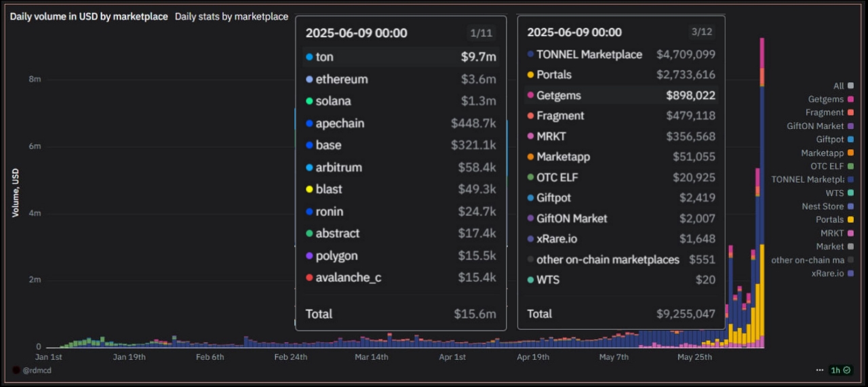Toggle MRKT legend entry
Image resolution: width=868 pixels, height=387 pixels.
point(837,233)
